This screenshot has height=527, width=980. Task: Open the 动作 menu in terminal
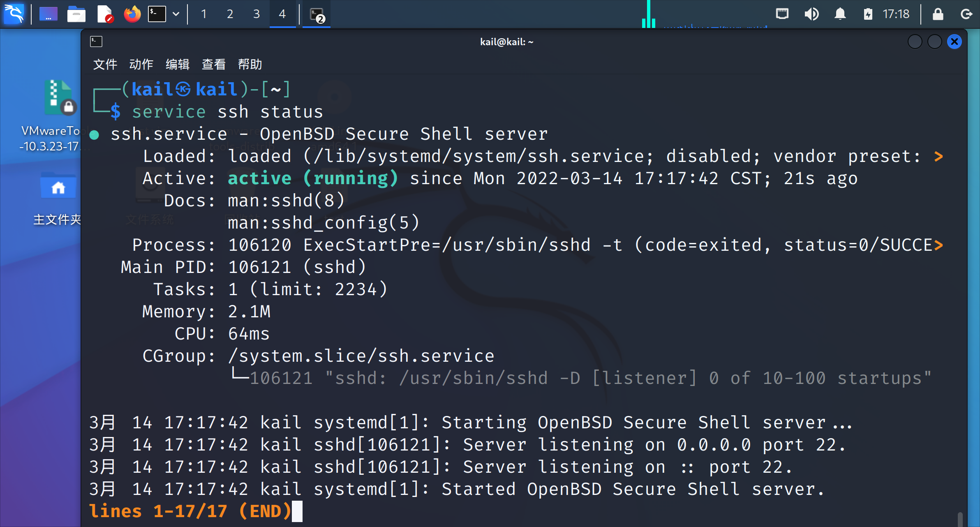141,64
